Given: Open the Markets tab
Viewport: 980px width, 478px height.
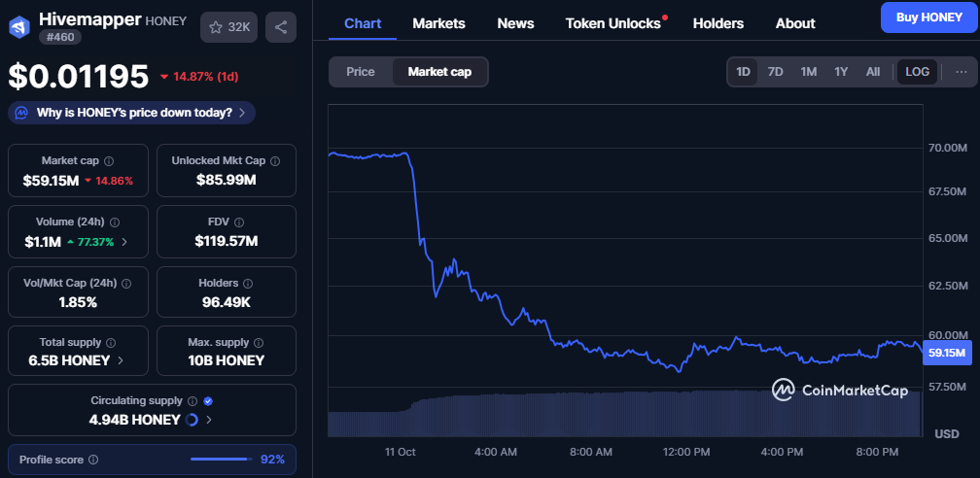Looking at the screenshot, I should (x=438, y=23).
